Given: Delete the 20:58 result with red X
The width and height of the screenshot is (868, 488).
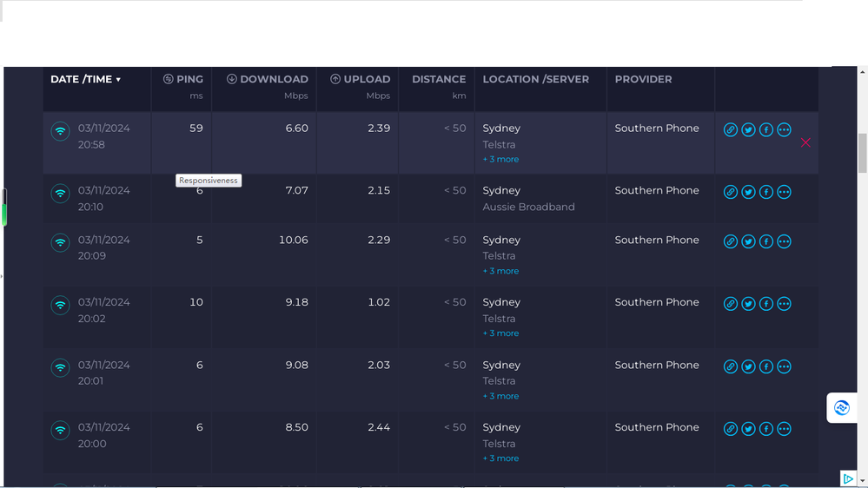Looking at the screenshot, I should click(805, 142).
